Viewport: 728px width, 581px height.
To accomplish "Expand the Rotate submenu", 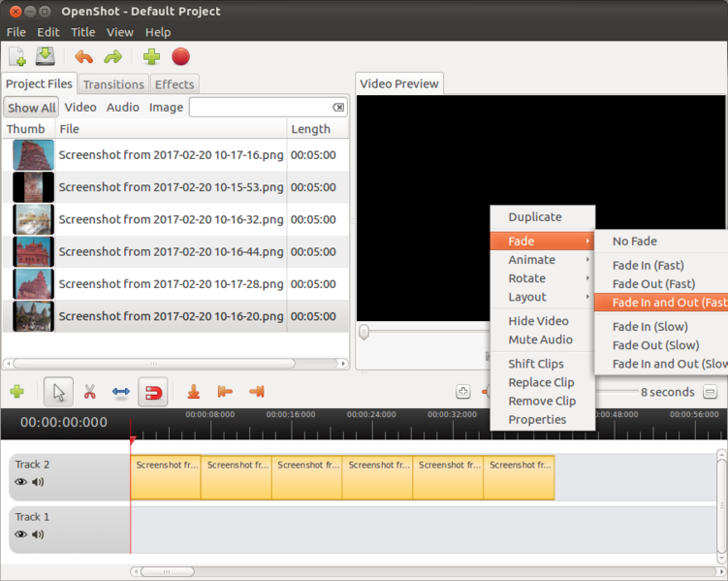I will [x=542, y=278].
